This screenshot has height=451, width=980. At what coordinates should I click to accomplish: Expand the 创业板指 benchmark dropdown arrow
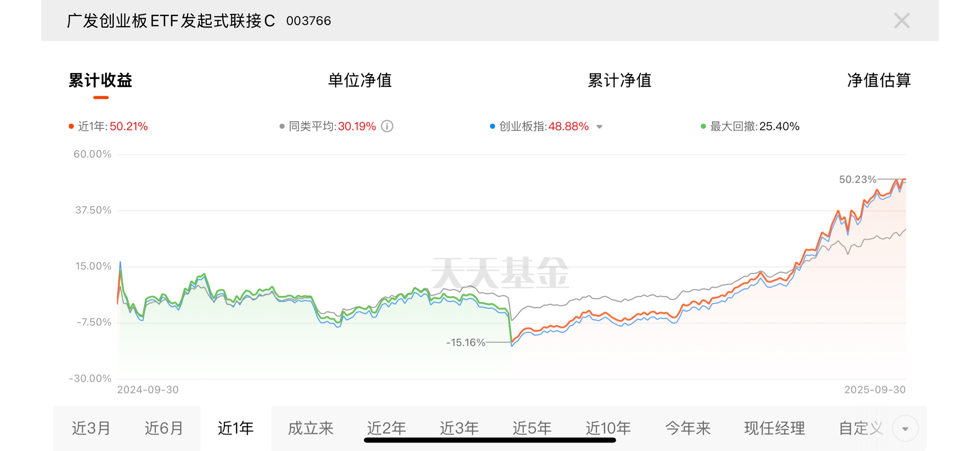pos(599,127)
